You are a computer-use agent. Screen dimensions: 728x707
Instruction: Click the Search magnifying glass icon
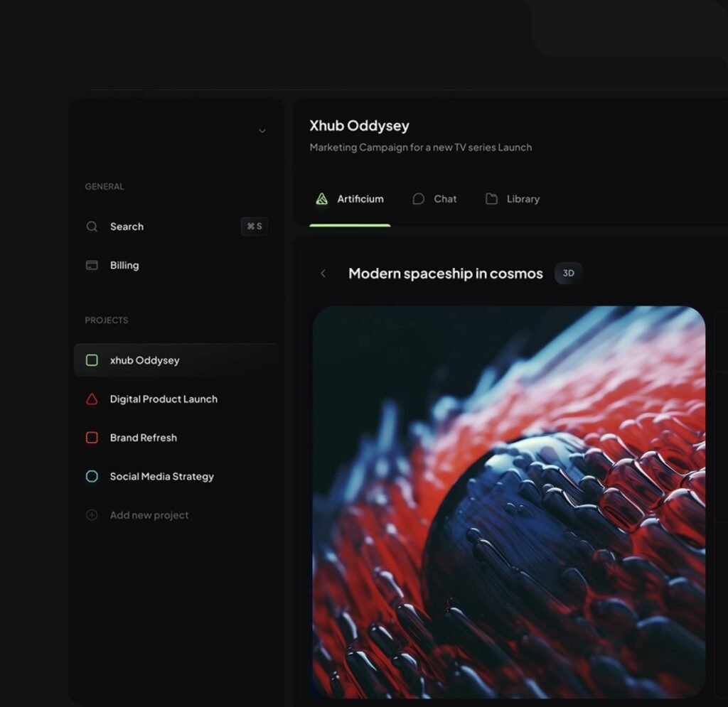coord(92,226)
